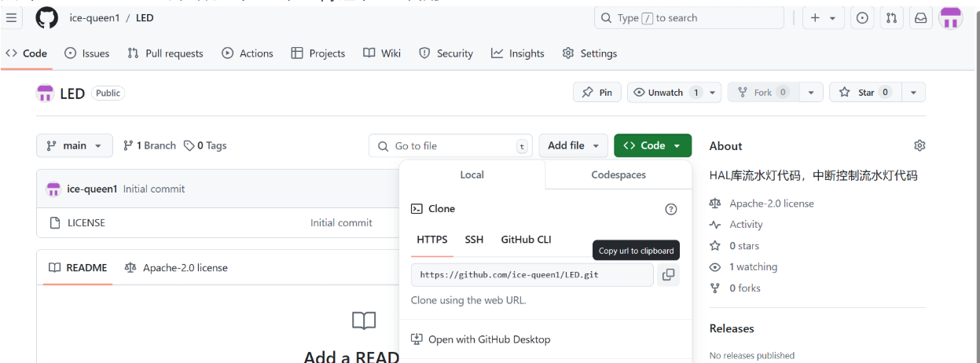Click the Fork button
This screenshot has height=363, width=980.
[763, 93]
